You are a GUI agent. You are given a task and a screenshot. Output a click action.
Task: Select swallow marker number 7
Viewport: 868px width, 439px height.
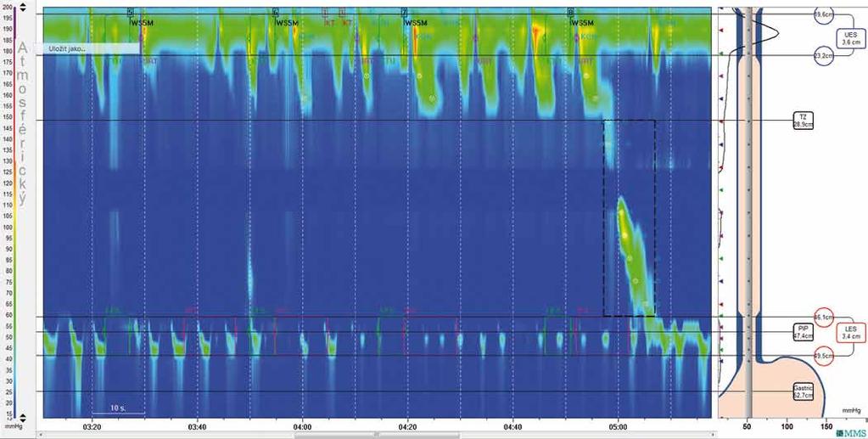405,12
